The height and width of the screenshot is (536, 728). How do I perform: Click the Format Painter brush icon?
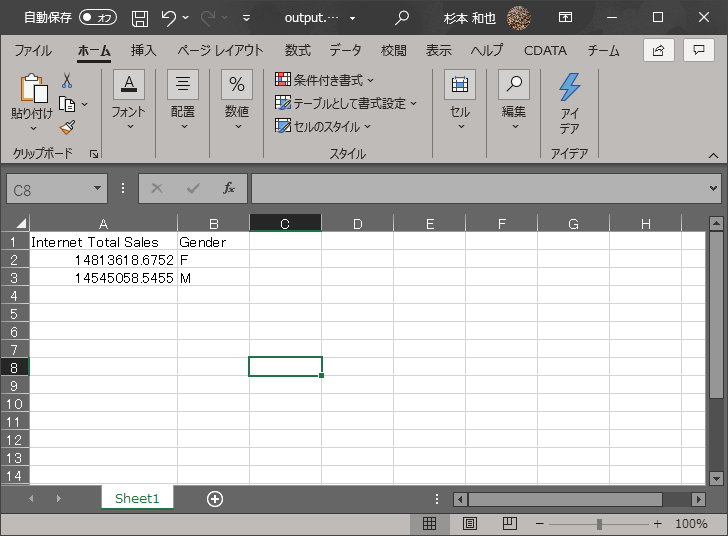coord(67,127)
